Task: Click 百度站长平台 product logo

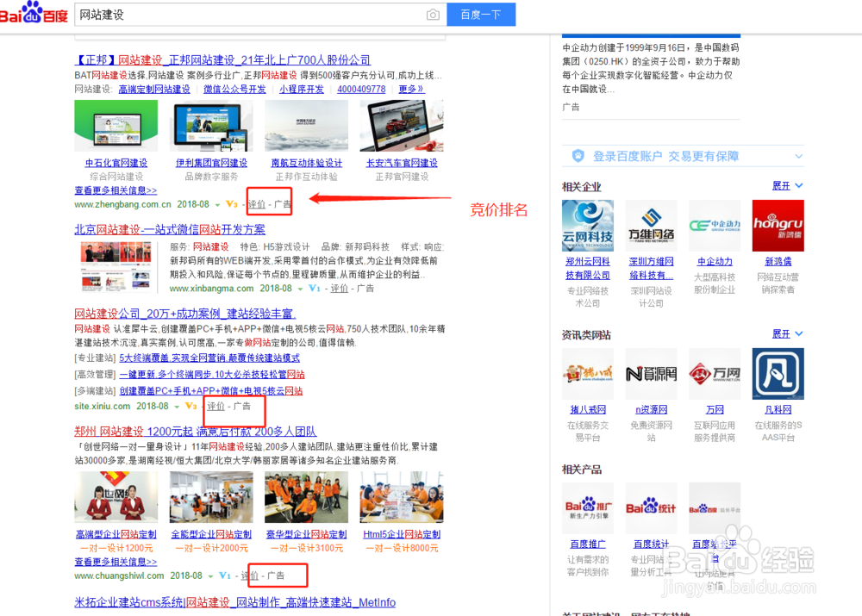Action: pyautogui.click(x=715, y=508)
